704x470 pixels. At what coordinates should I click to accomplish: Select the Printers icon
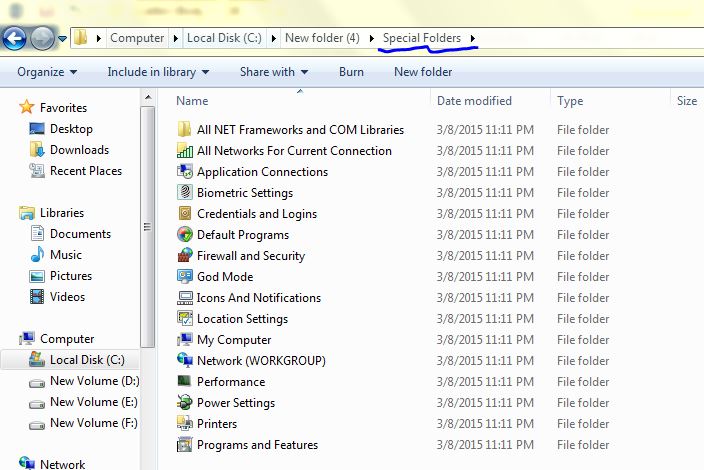pos(184,424)
